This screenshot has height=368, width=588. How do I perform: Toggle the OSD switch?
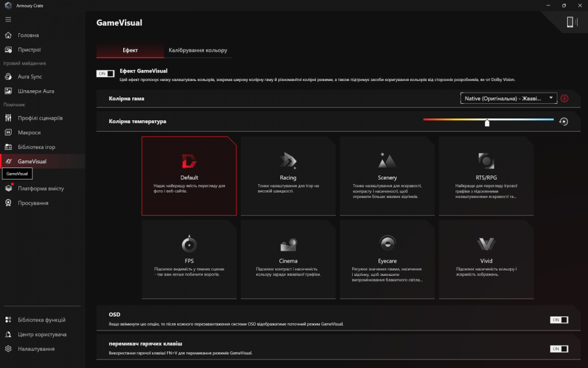559,320
